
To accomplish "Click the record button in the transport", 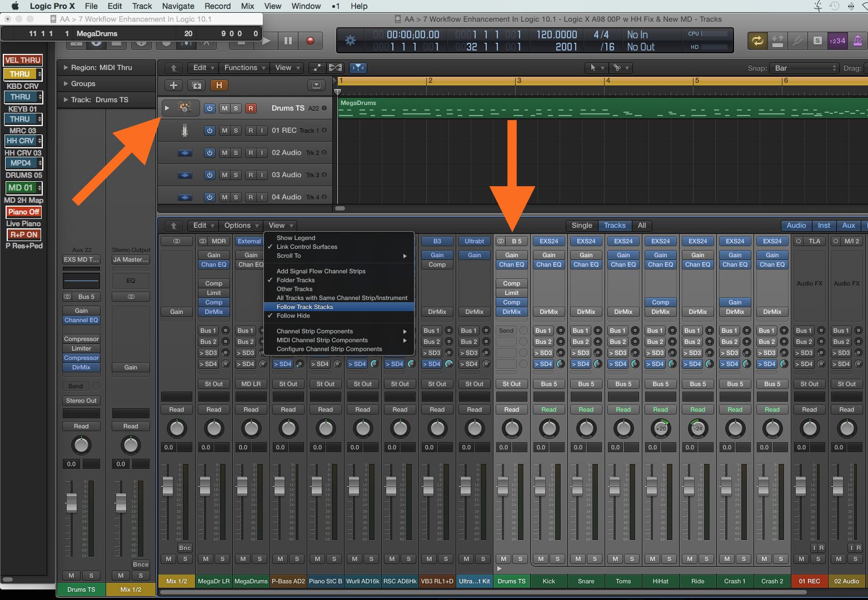I will (310, 41).
